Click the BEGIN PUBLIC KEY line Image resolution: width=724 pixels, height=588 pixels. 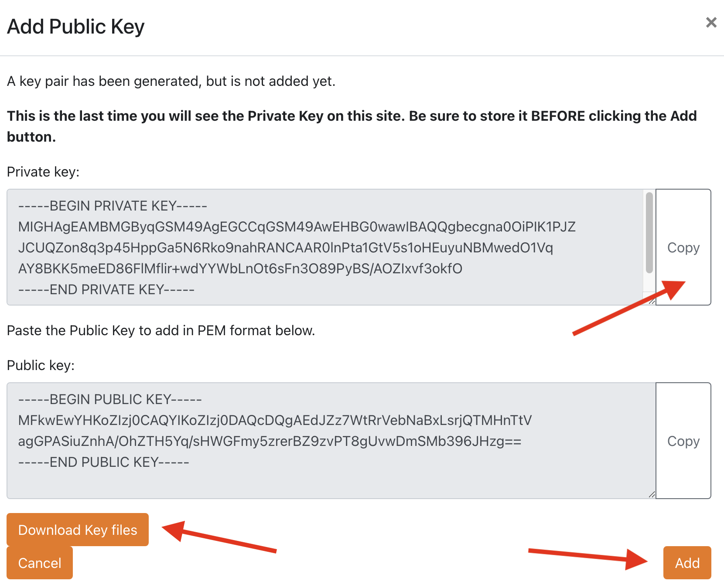[110, 399]
